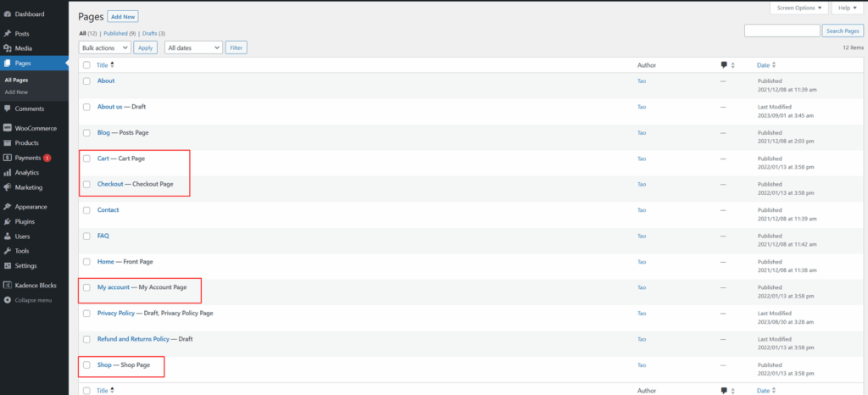Click the Add New button beside Pages heading
Viewport: 868px width, 395px height.
124,16
